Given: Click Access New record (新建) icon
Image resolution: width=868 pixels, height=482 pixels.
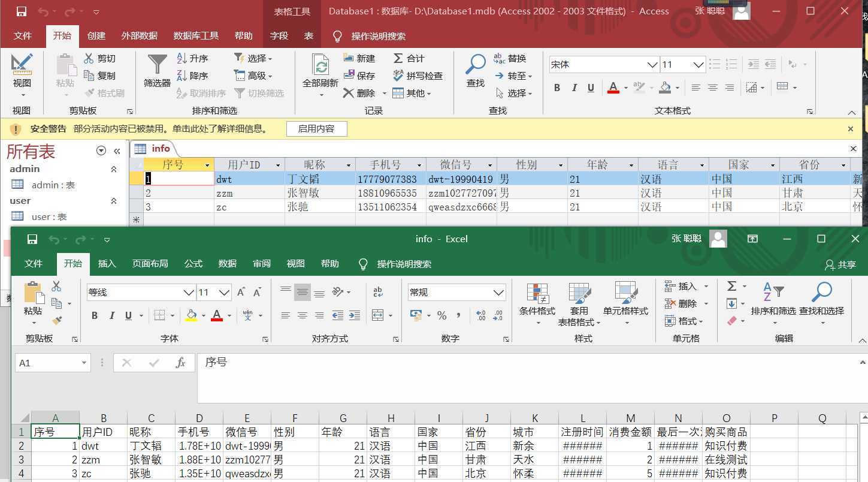Looking at the screenshot, I should [359, 58].
